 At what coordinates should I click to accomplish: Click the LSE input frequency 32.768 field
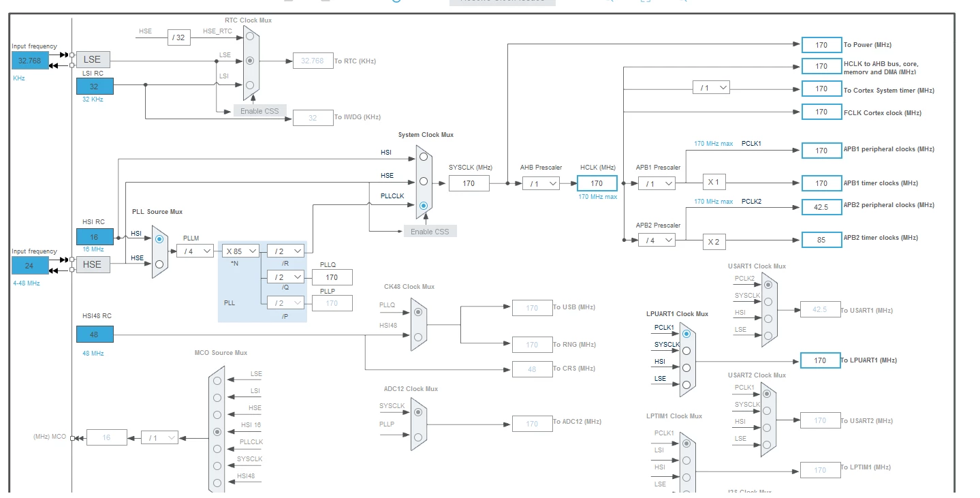coord(30,60)
